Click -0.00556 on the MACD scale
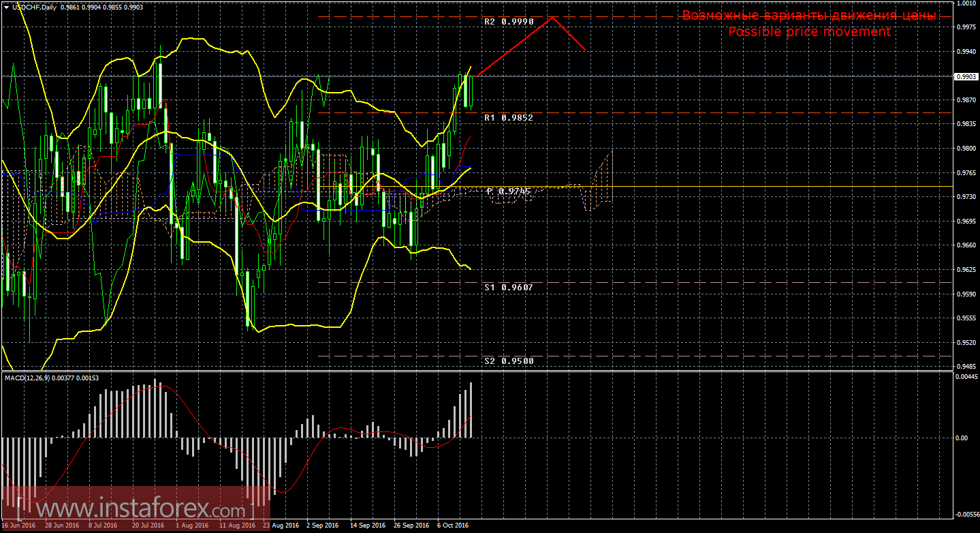 click(x=967, y=515)
